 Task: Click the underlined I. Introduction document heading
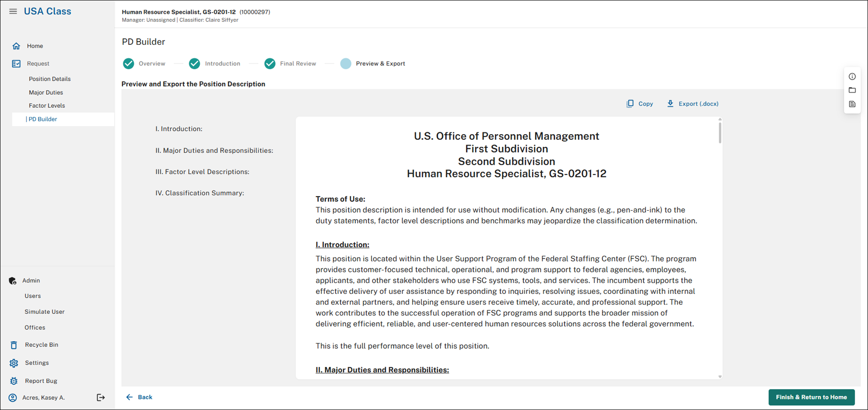(x=342, y=245)
